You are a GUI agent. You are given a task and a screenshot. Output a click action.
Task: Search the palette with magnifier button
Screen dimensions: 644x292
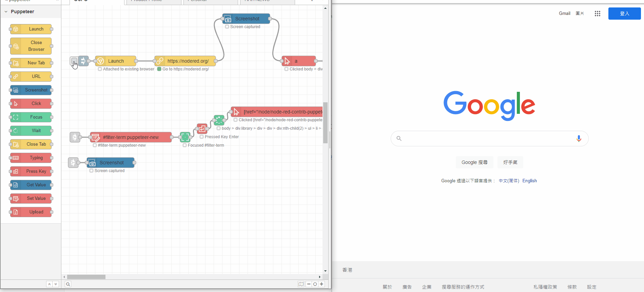68,284
